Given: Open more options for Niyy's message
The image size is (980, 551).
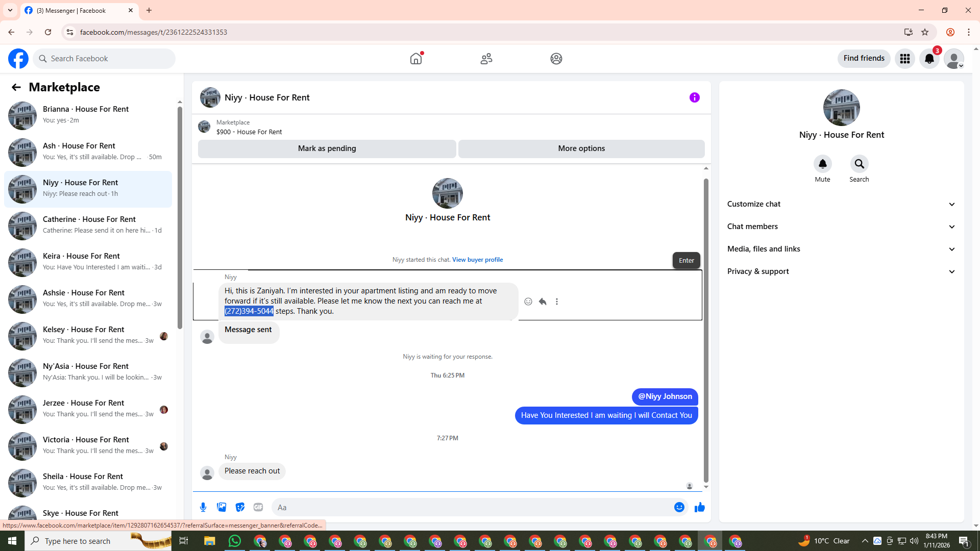Looking at the screenshot, I should (x=557, y=302).
